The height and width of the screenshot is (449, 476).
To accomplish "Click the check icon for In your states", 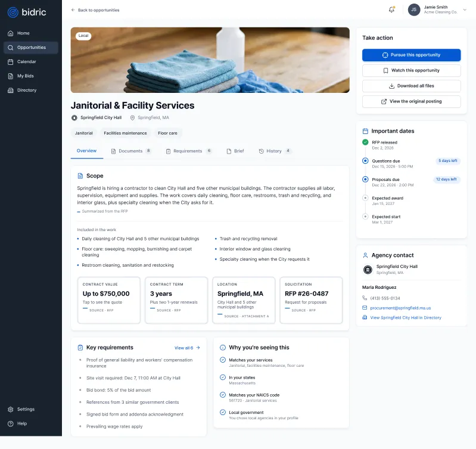I will point(223,378).
